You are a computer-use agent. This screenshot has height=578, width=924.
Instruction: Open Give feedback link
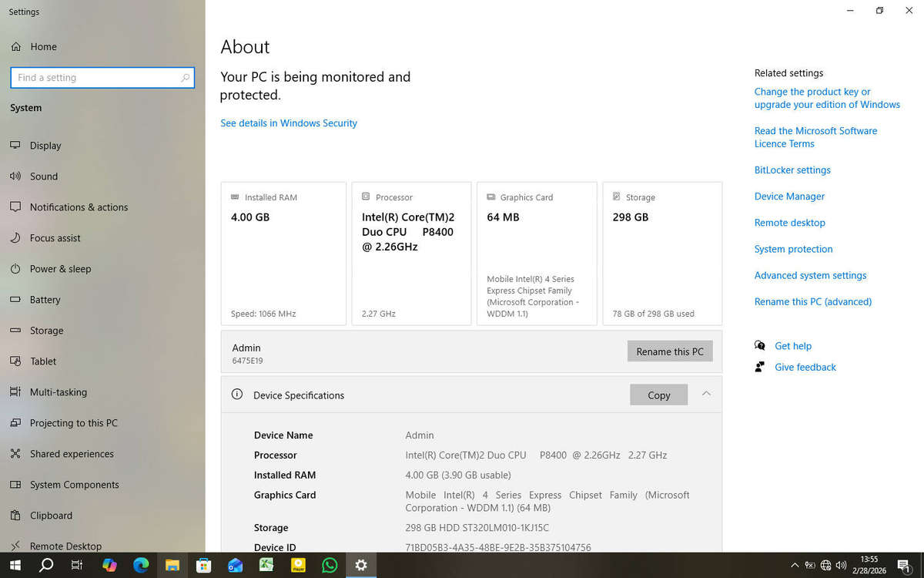pos(805,368)
